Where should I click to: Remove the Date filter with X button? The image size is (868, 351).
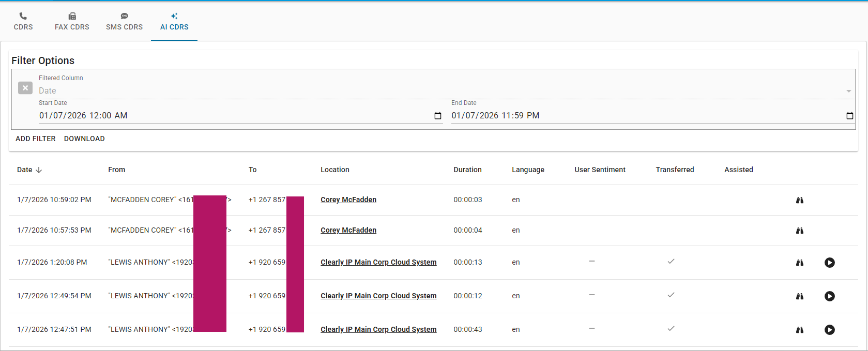pos(25,88)
